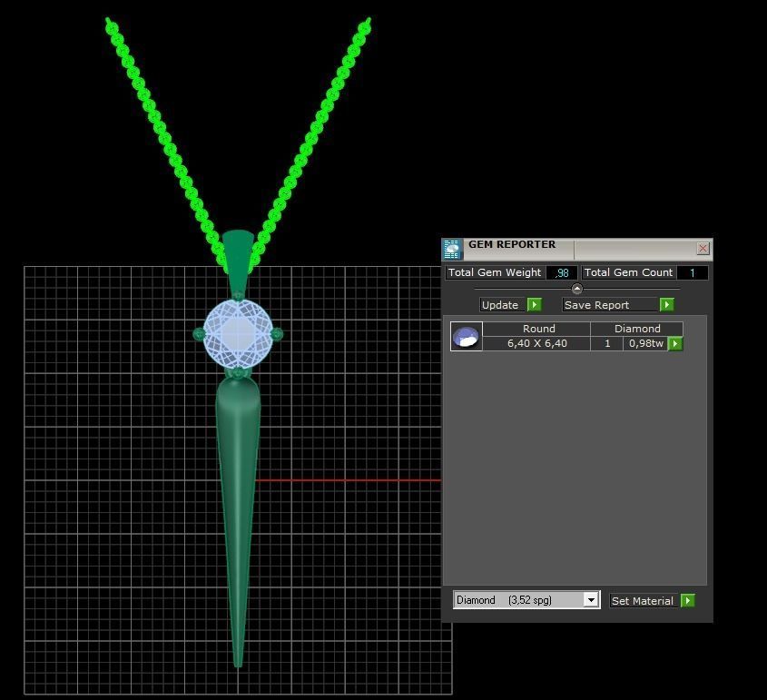The width and height of the screenshot is (767, 700).
Task: Click the Gem Reporter panel icon
Action: click(452, 250)
